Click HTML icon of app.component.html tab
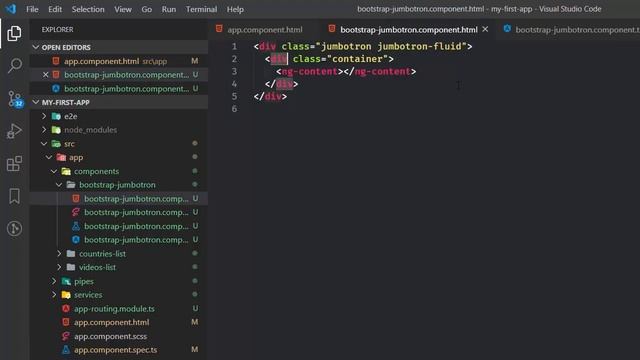 tap(219, 29)
